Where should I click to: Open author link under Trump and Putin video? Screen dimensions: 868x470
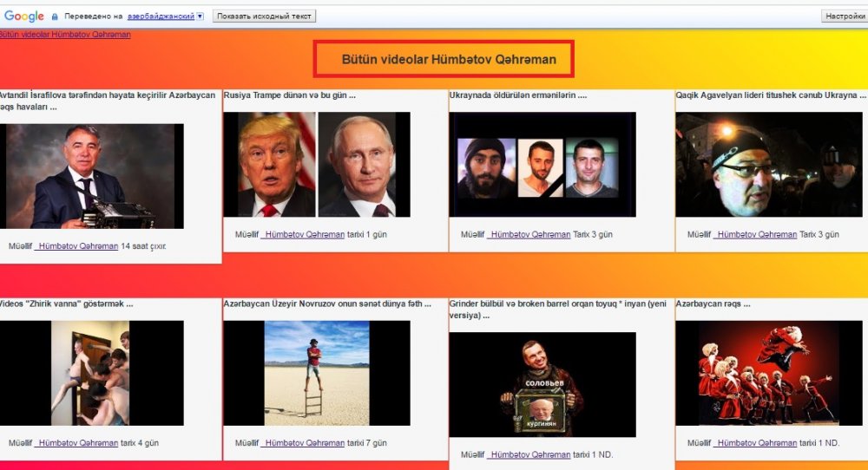[303, 234]
